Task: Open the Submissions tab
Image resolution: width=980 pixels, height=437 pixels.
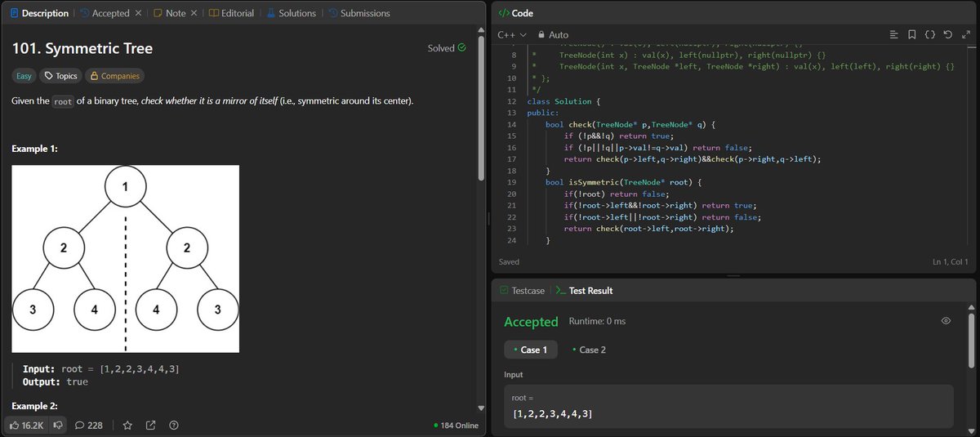Action: tap(359, 13)
